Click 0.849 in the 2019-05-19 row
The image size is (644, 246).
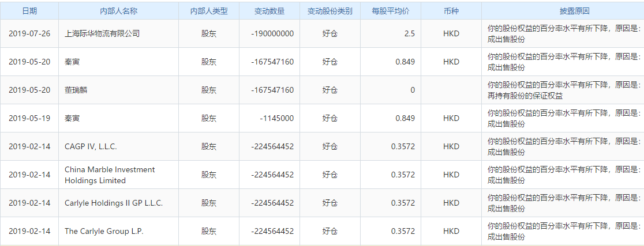(x=391, y=118)
